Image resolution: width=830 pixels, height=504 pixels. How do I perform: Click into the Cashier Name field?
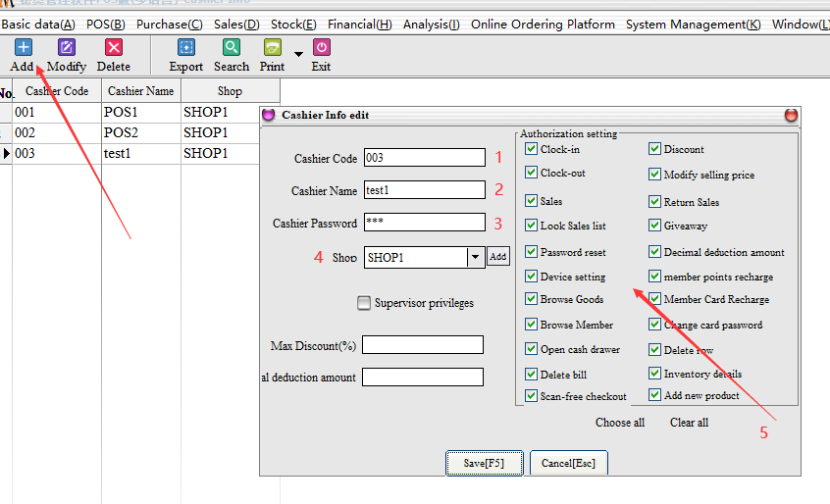pos(424,190)
